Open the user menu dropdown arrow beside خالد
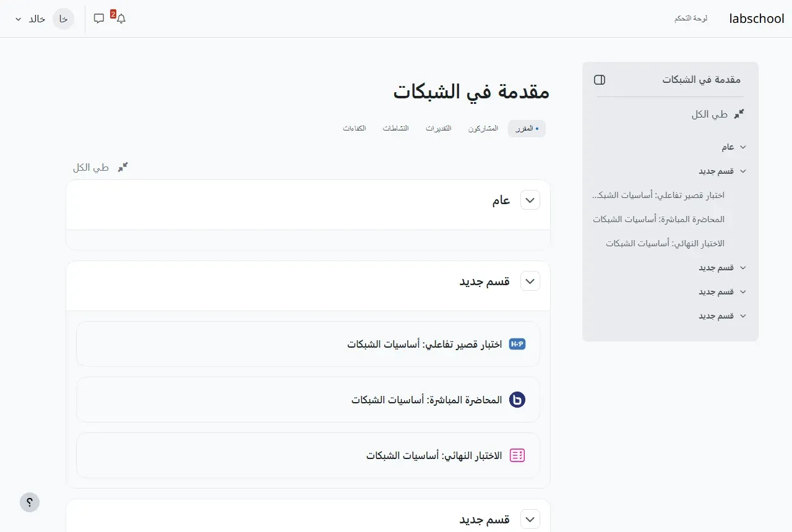Image resolution: width=792 pixels, height=532 pixels. pos(18,19)
